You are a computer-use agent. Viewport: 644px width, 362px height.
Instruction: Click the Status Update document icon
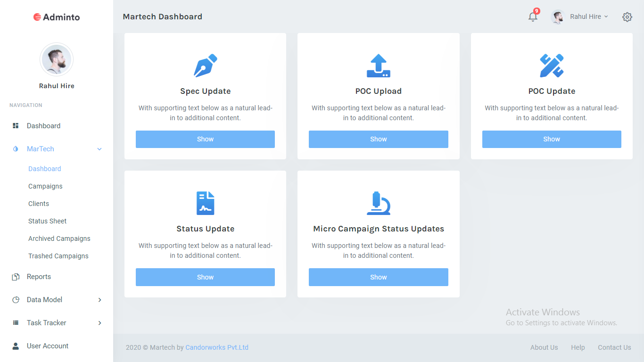tap(205, 203)
